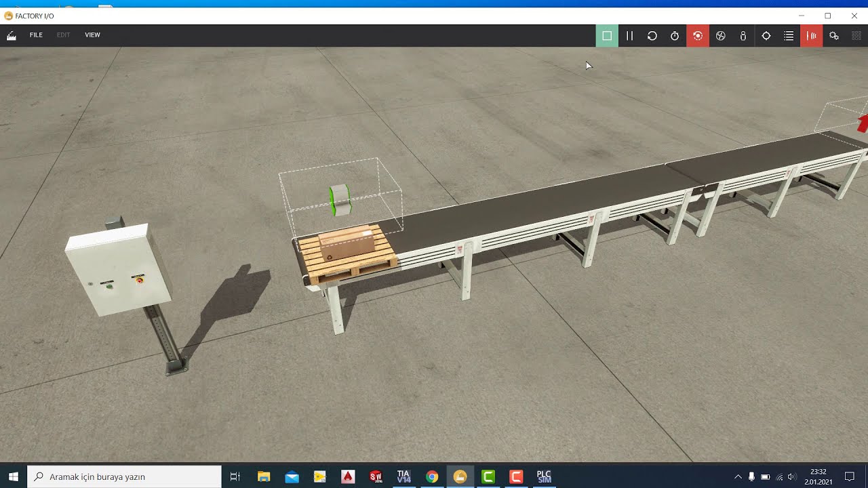Click the Factory I/O logo icon

(12, 36)
